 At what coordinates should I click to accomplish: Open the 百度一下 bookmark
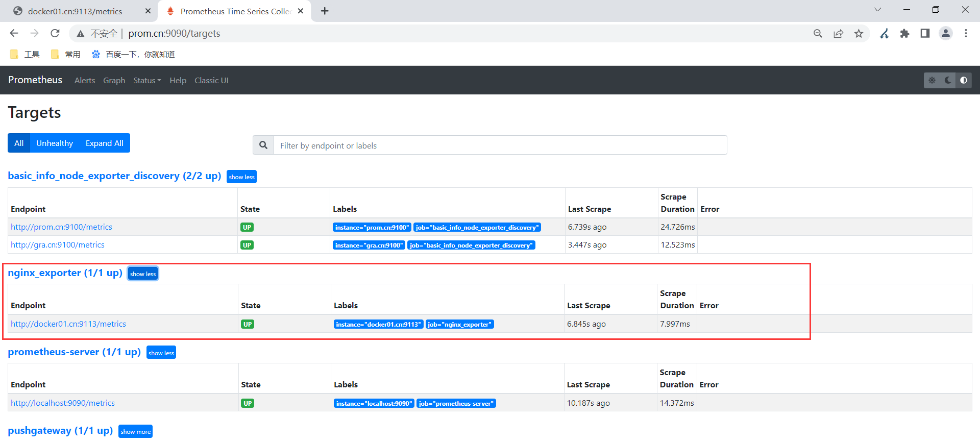(x=133, y=54)
